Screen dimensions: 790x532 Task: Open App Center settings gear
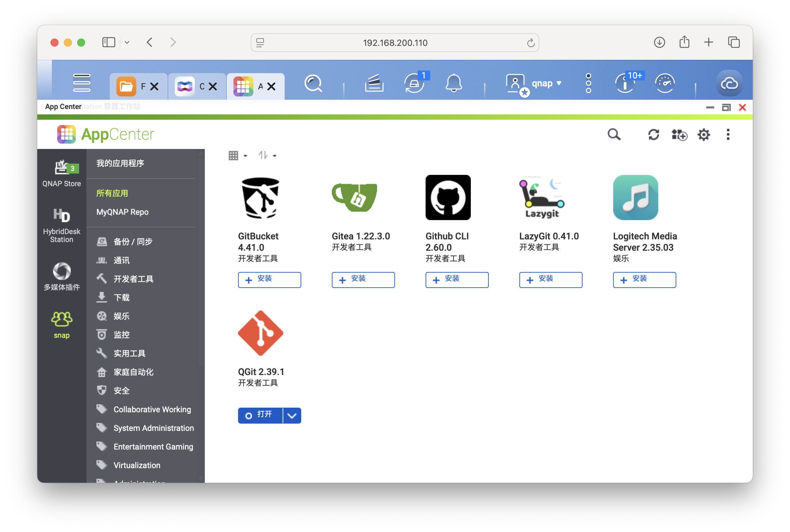[704, 135]
